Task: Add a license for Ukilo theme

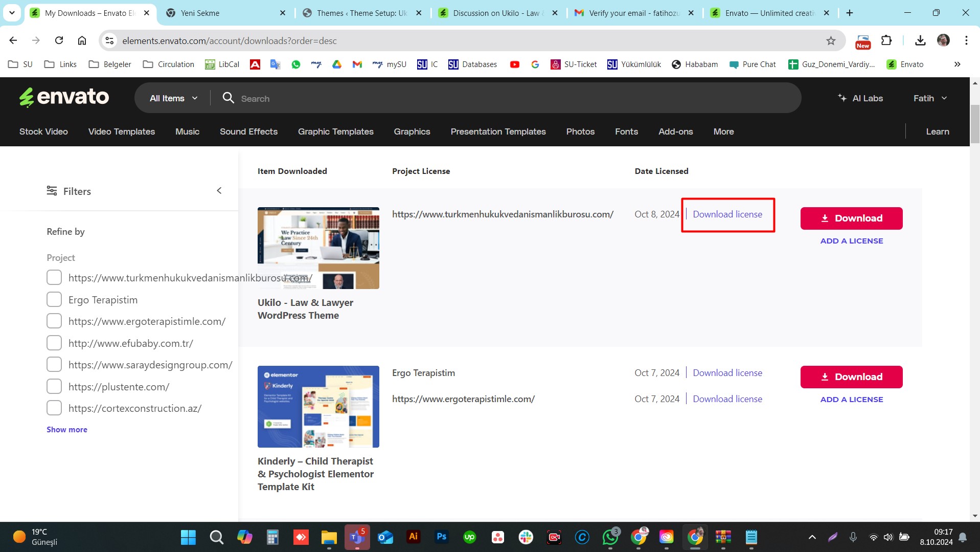Action: (851, 240)
